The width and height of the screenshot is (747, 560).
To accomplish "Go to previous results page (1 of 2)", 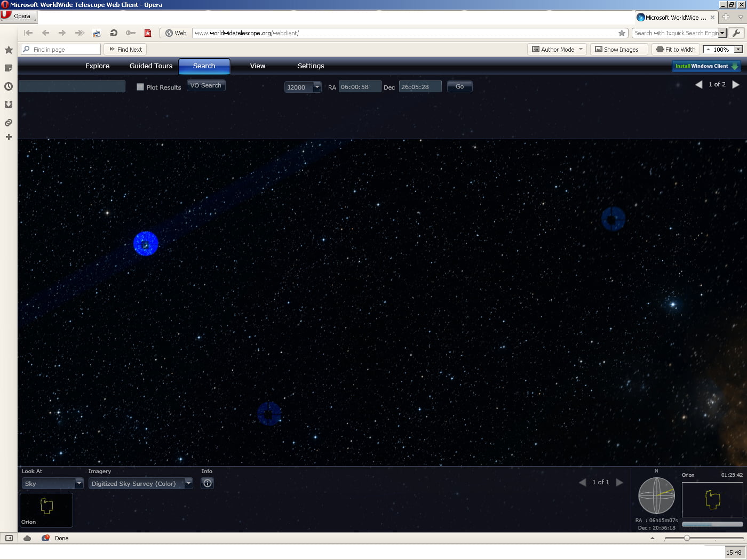I will [x=698, y=84].
